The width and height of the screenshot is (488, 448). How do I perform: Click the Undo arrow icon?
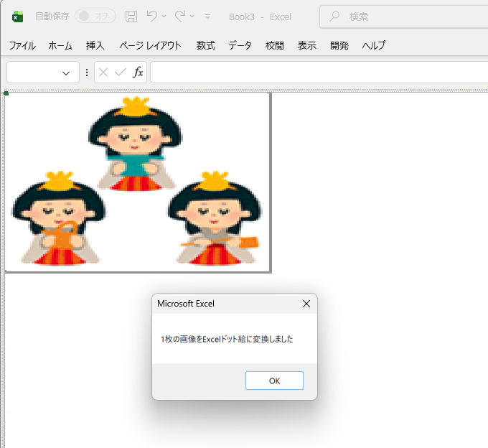(151, 17)
